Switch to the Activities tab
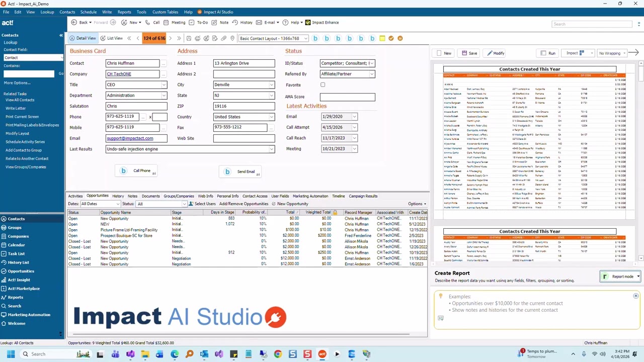644x362 pixels. 75,196
